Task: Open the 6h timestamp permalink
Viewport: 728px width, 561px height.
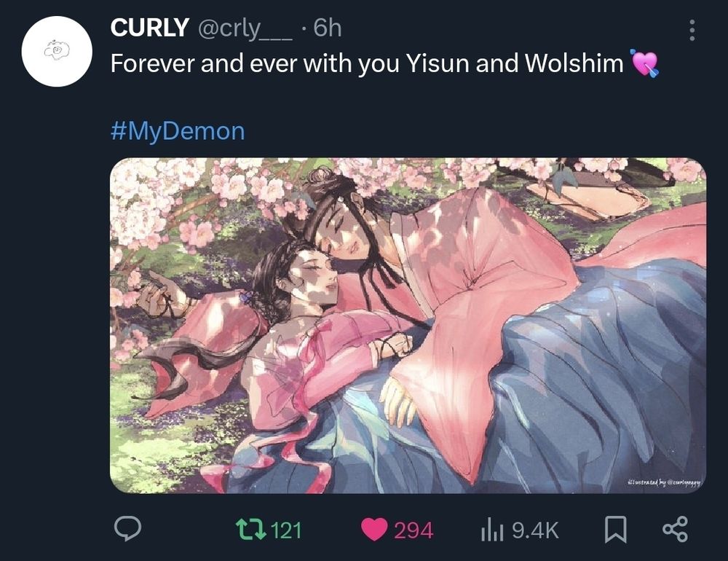Action: [328, 28]
